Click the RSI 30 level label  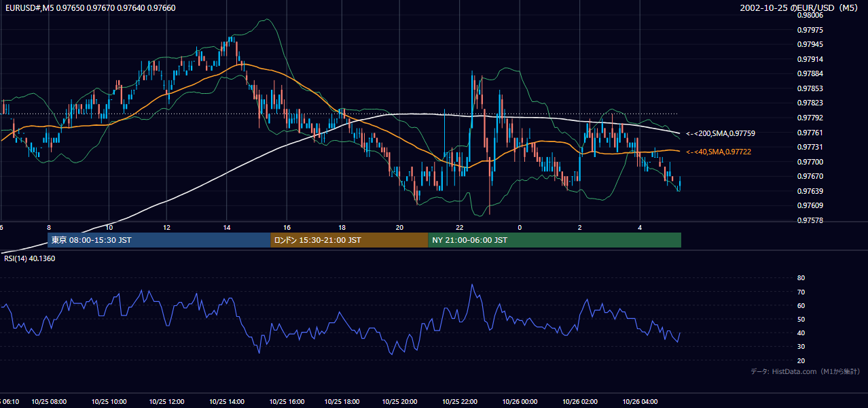(x=801, y=346)
